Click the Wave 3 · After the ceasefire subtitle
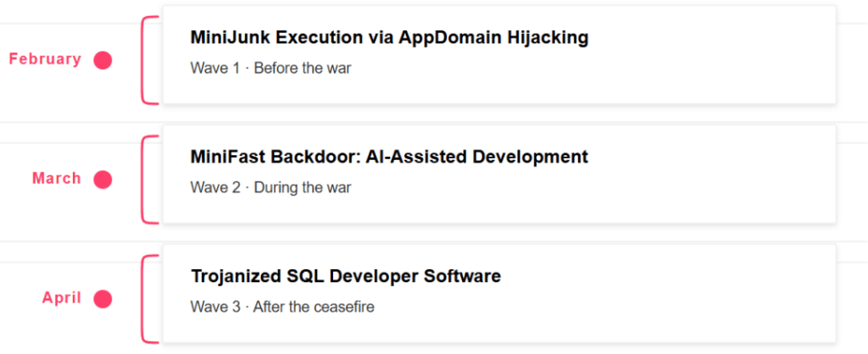 click(x=282, y=307)
